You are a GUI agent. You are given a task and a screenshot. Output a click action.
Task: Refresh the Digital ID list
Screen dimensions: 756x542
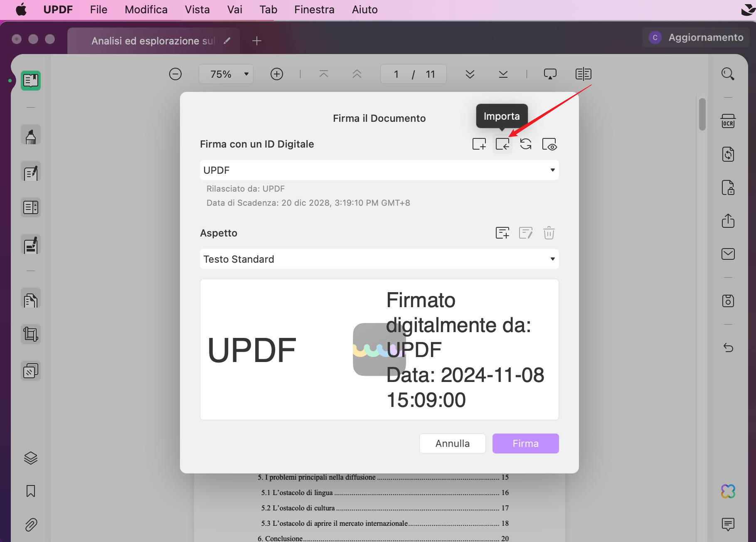(x=526, y=144)
